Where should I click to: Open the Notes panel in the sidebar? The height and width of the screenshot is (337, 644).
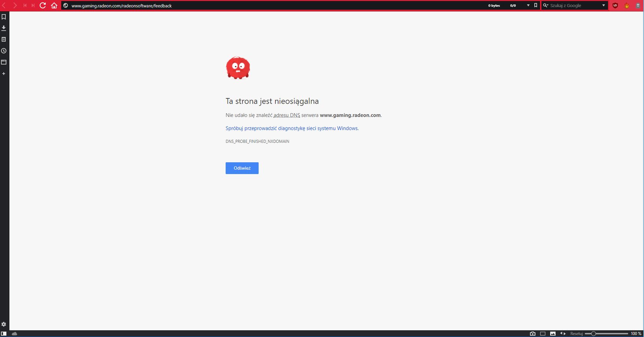point(4,39)
